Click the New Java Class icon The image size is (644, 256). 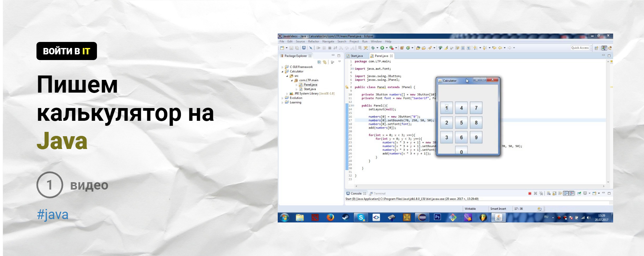tap(408, 48)
